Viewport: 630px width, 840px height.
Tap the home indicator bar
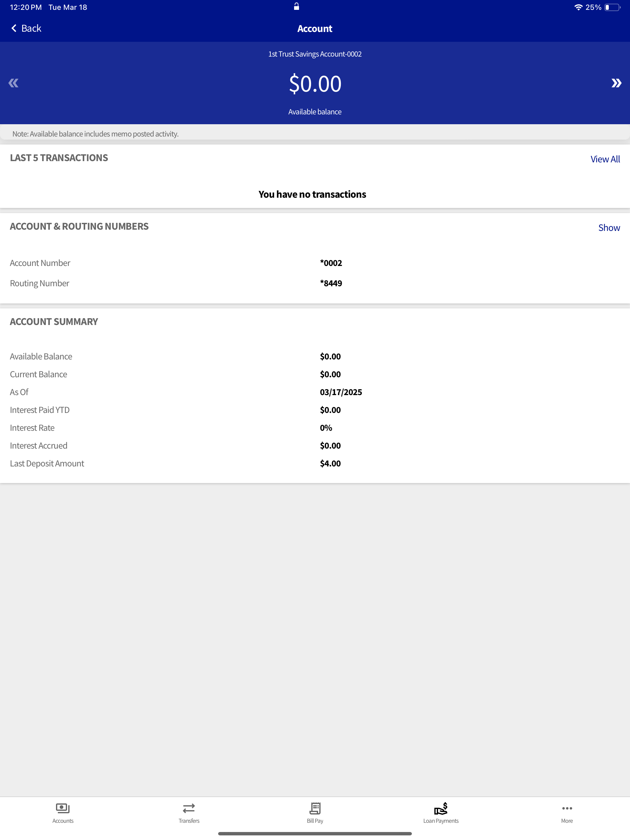click(x=315, y=834)
